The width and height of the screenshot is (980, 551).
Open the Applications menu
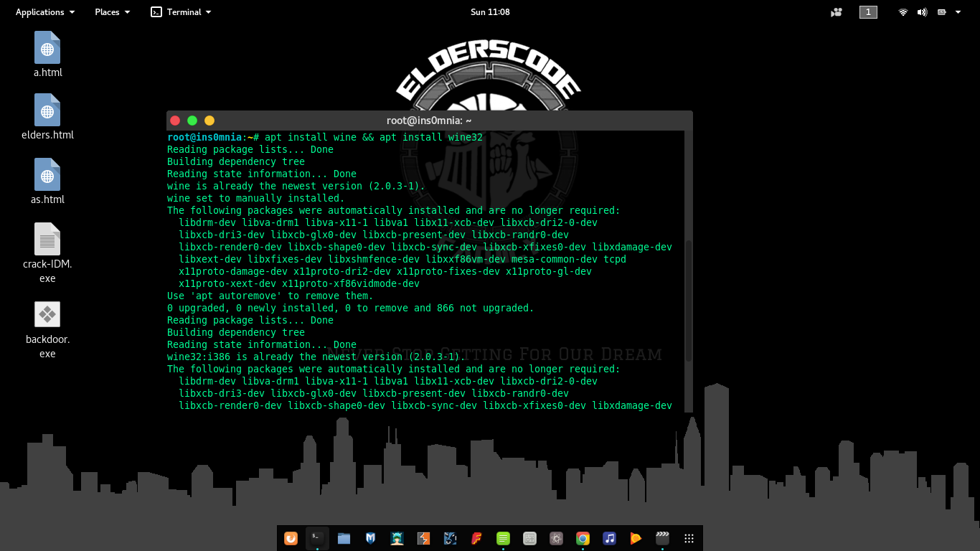(x=45, y=12)
